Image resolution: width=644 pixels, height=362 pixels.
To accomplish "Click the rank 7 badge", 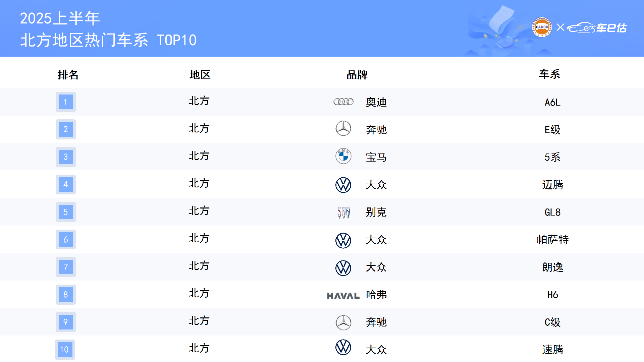I will click(66, 267).
